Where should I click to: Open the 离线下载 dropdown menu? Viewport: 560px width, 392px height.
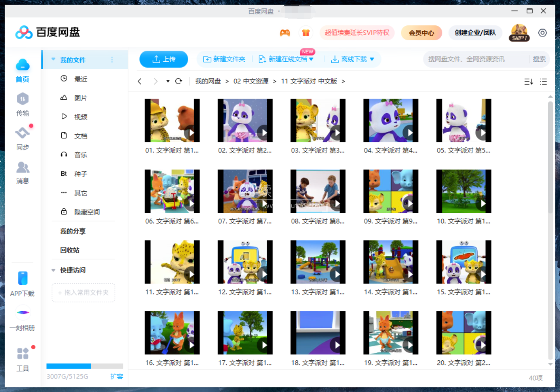coord(371,59)
